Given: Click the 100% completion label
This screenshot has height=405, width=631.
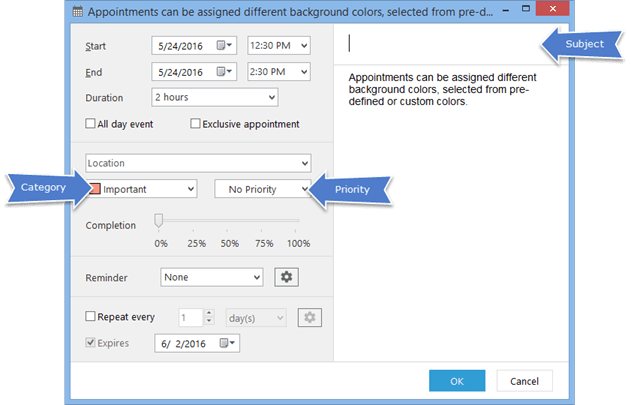Looking at the screenshot, I should (298, 243).
